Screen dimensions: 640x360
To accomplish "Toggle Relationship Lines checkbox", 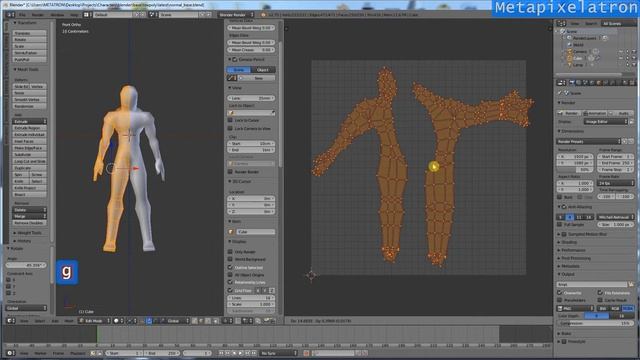I will 230,282.
